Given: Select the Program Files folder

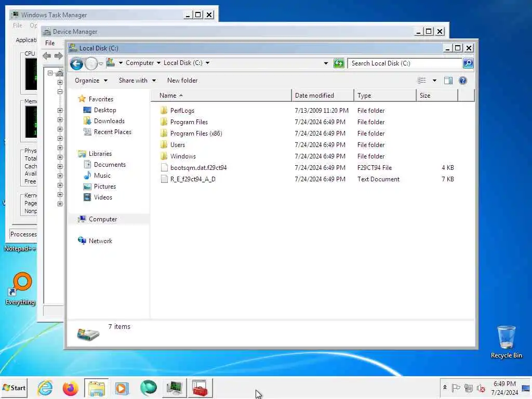Looking at the screenshot, I should click(x=189, y=122).
